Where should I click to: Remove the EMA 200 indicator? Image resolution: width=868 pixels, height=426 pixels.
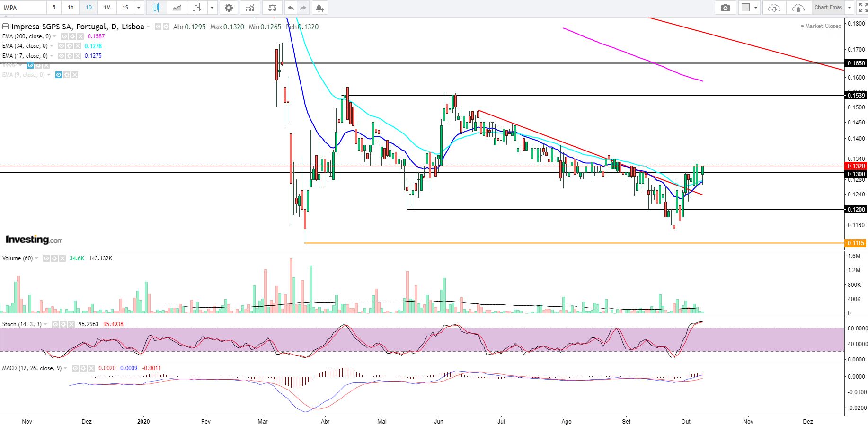point(80,36)
